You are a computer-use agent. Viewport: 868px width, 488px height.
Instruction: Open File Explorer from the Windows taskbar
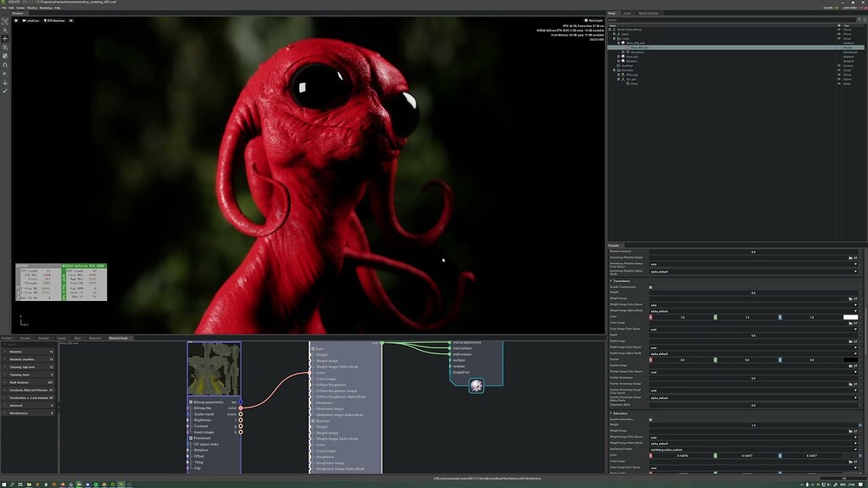pyautogui.click(x=29, y=485)
